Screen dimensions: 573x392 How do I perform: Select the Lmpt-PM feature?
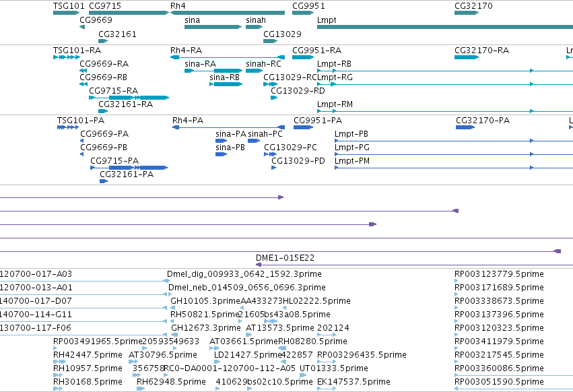454,168
